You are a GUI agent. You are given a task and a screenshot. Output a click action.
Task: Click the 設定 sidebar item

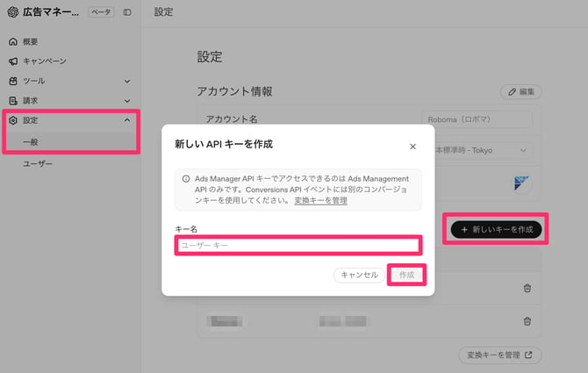[x=31, y=120]
